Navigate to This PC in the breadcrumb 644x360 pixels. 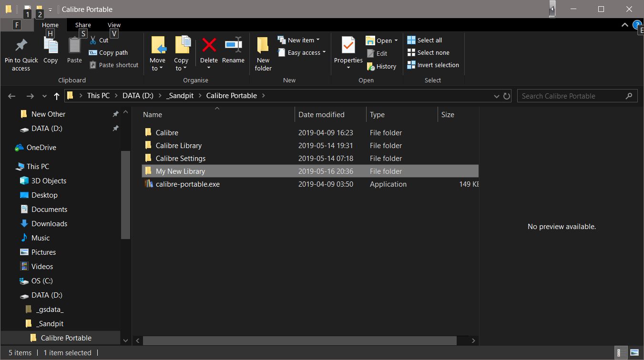tap(98, 96)
